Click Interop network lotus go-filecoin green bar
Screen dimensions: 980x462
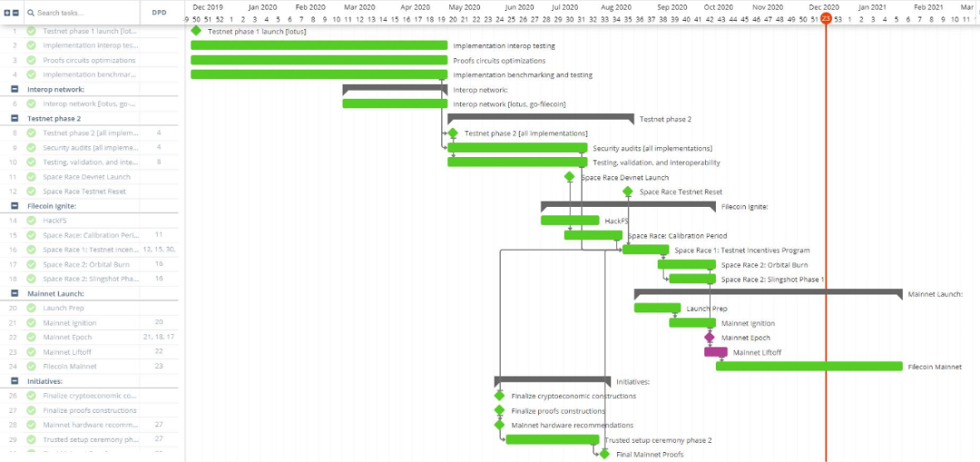point(395,103)
